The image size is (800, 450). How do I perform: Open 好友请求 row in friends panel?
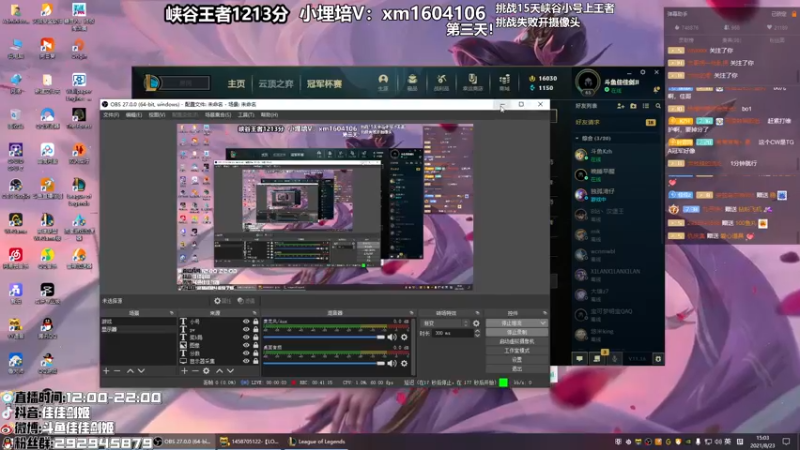(x=616, y=122)
